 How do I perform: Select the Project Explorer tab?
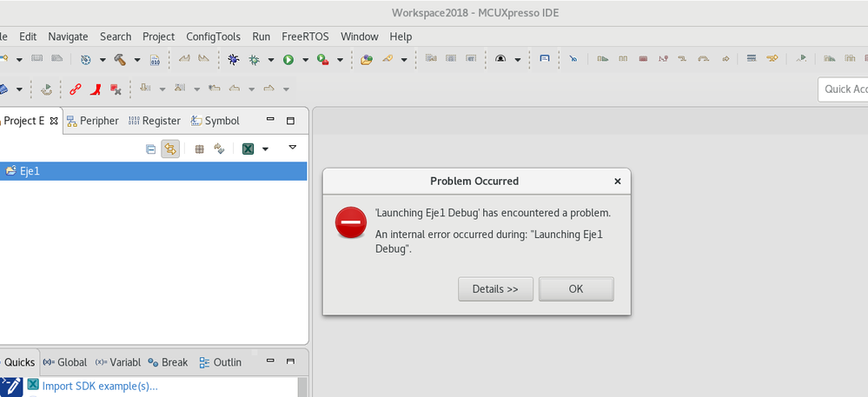23,121
